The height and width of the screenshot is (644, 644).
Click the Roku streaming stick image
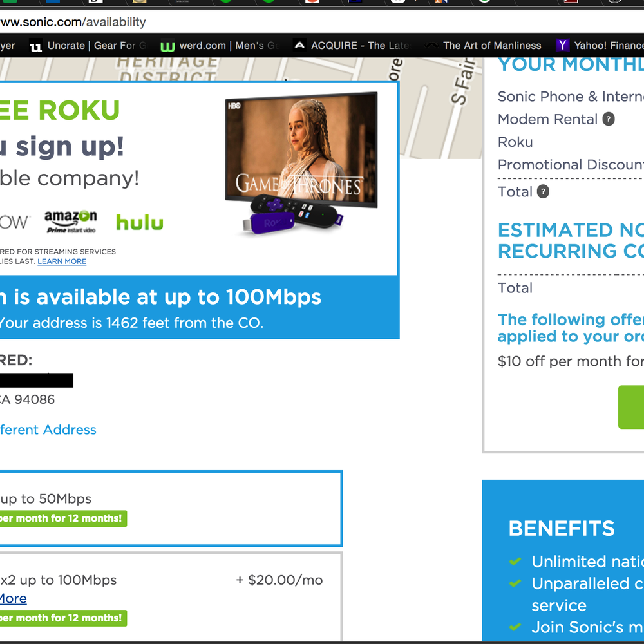(268, 223)
